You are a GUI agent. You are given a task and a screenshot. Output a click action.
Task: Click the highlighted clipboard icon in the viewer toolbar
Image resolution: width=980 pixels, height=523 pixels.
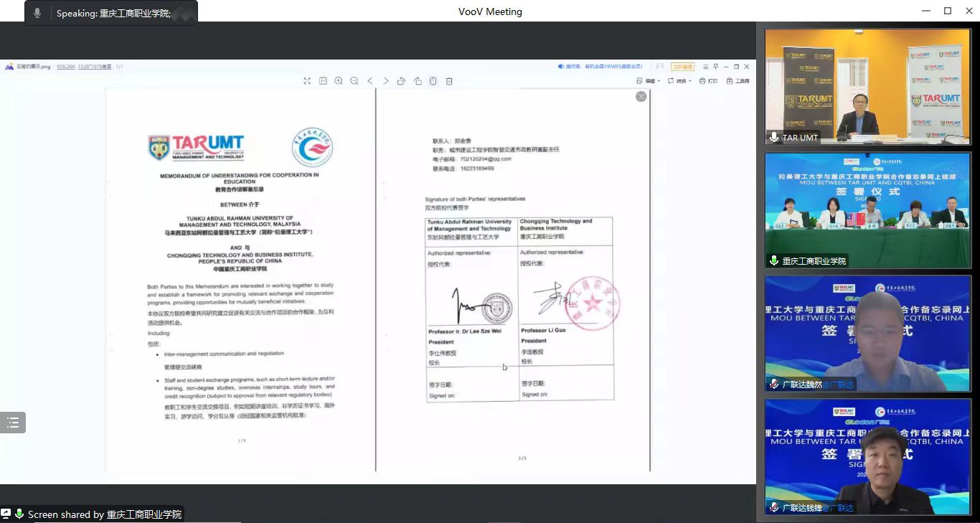point(433,81)
